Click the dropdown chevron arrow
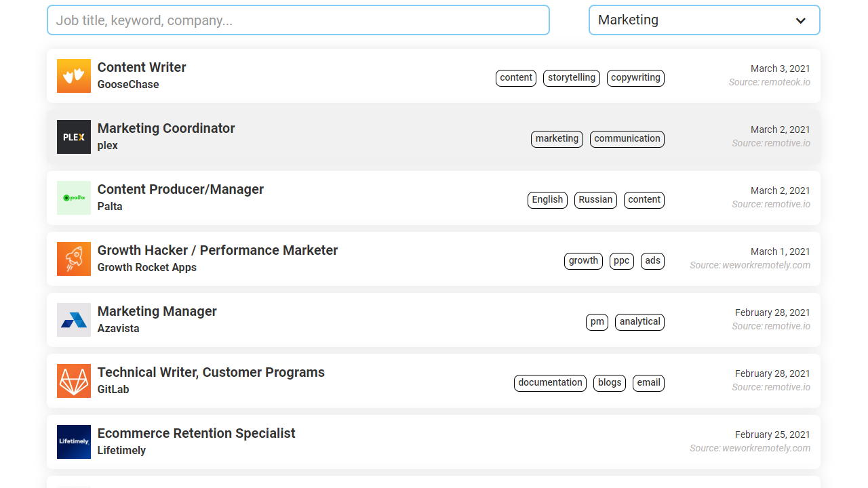This screenshot has height=488, width=868. (801, 21)
